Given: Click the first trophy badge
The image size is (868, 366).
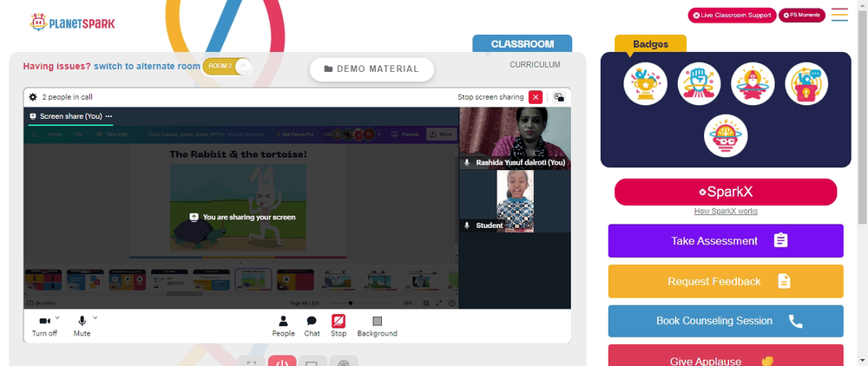Looking at the screenshot, I should 646,83.
